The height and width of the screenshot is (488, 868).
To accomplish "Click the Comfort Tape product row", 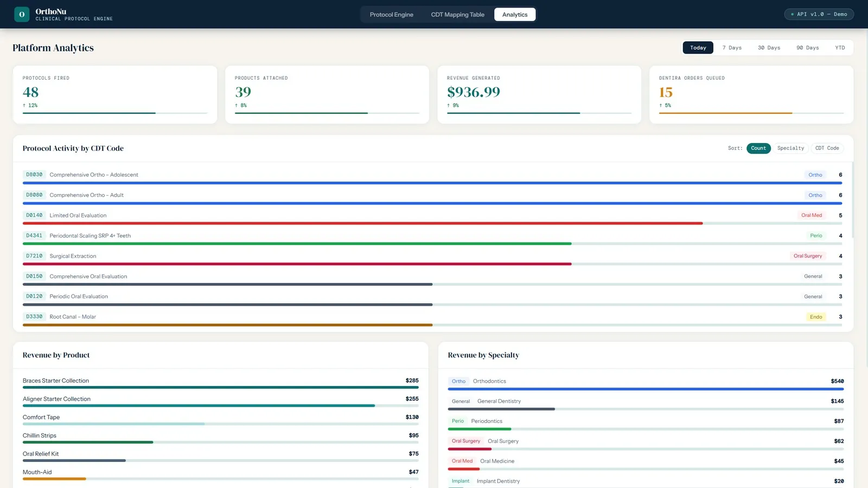I will (221, 420).
